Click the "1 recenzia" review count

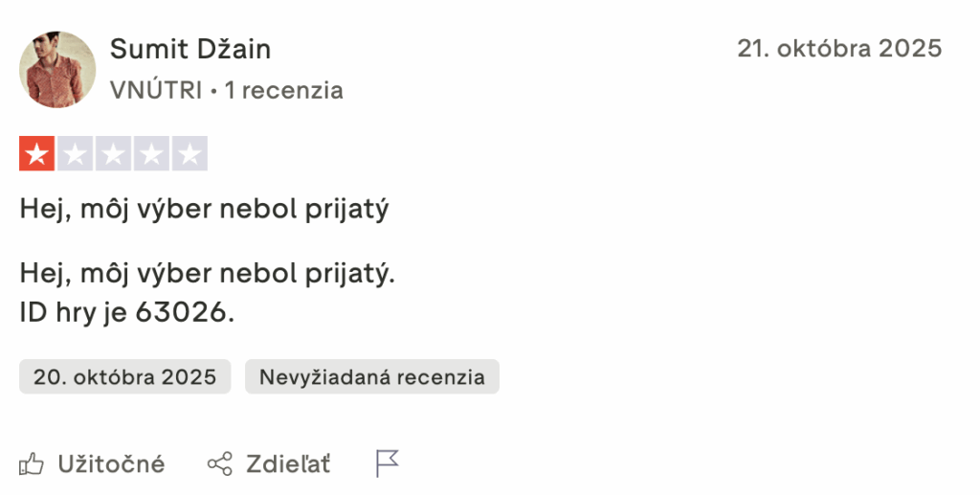283,91
